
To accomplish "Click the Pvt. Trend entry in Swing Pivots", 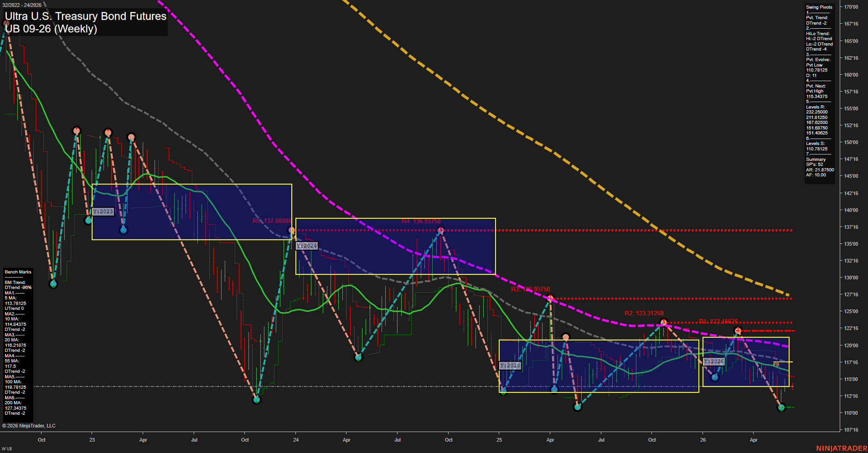I will [x=817, y=21].
